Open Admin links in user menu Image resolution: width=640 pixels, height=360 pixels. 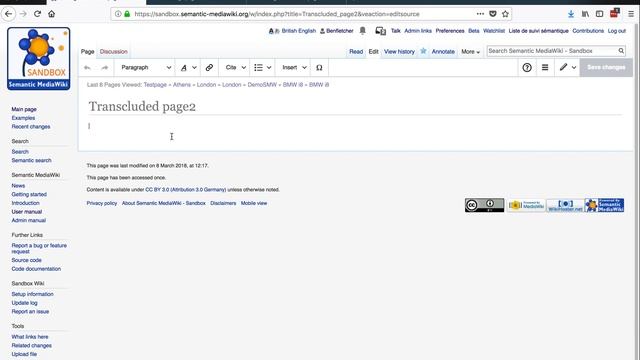(x=418, y=31)
